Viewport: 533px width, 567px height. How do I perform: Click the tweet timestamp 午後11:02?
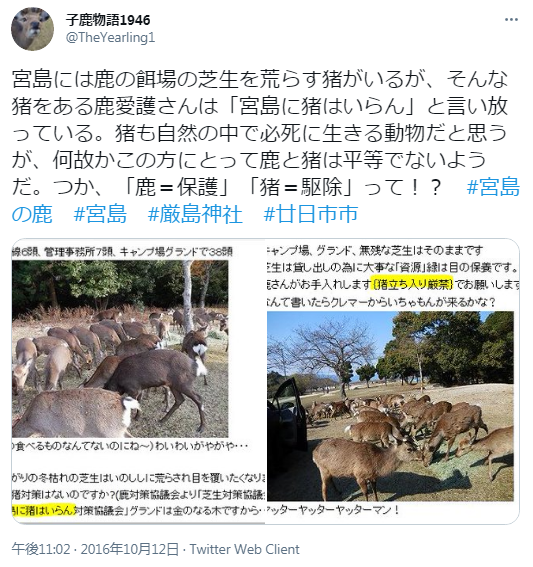point(41,549)
